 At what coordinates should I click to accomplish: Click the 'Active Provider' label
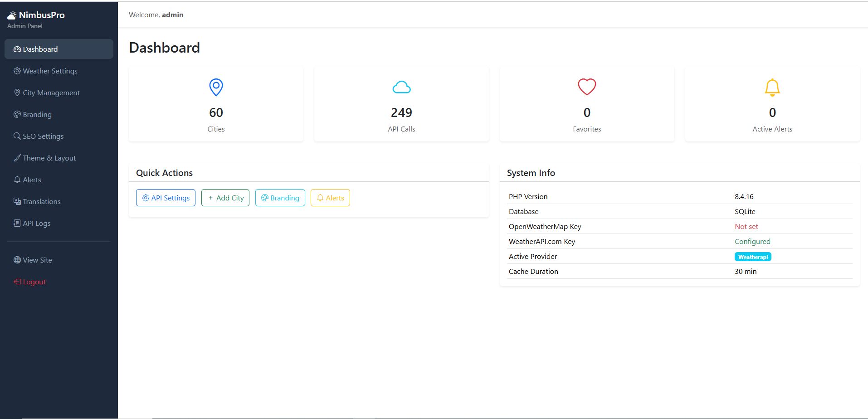(533, 256)
